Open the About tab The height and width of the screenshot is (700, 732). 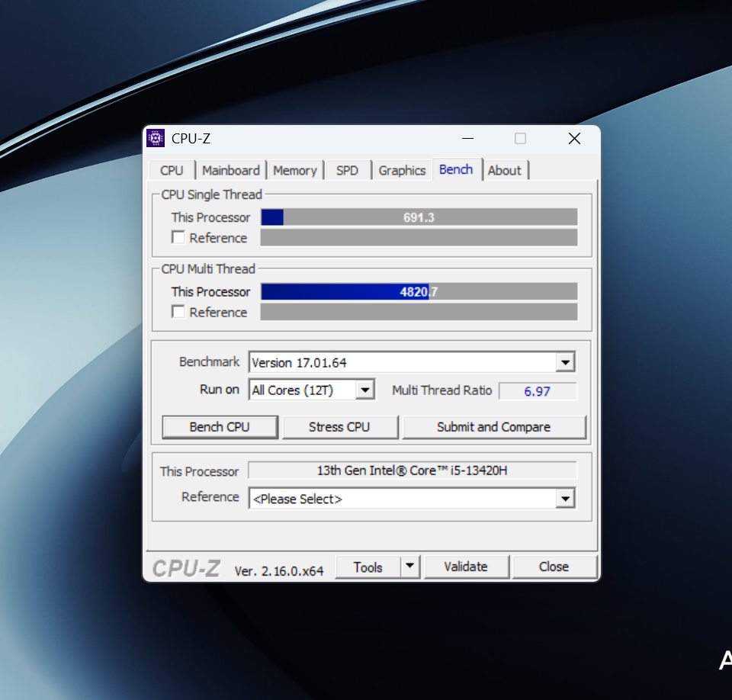(x=504, y=171)
